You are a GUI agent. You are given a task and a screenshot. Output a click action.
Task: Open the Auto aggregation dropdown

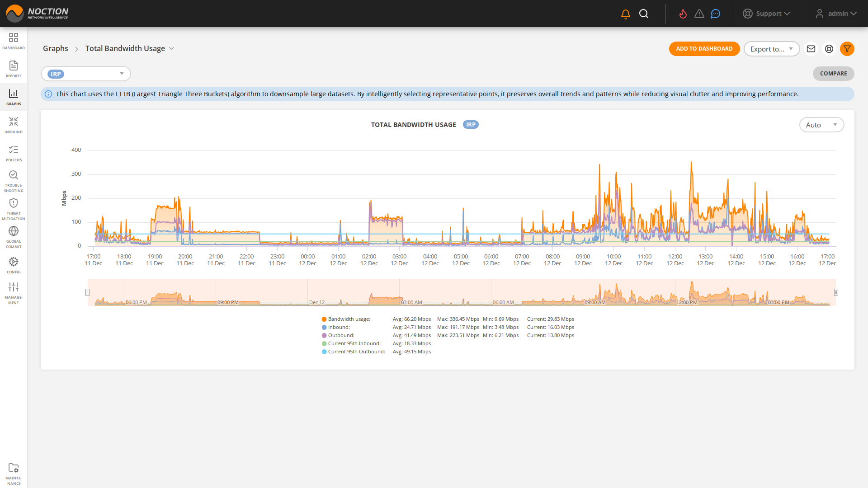tap(821, 125)
